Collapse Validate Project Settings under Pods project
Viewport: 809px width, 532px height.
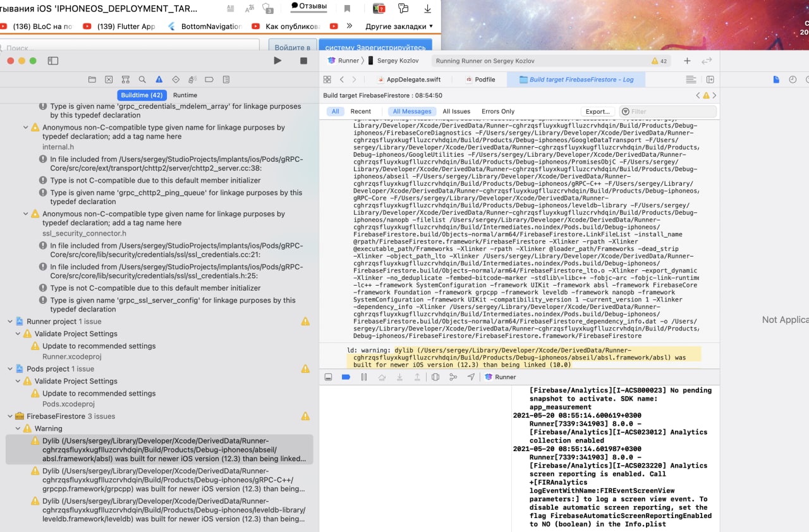[18, 381]
